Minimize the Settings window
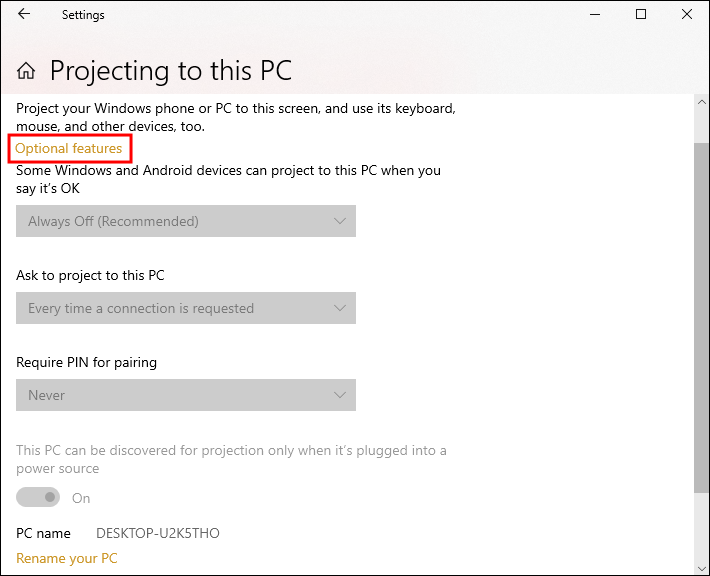The width and height of the screenshot is (710, 576). coord(595,15)
